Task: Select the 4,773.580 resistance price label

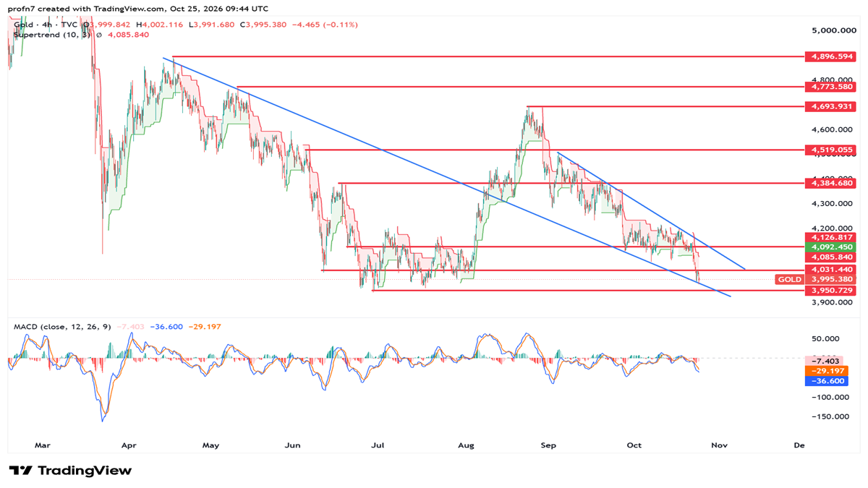Action: point(830,87)
